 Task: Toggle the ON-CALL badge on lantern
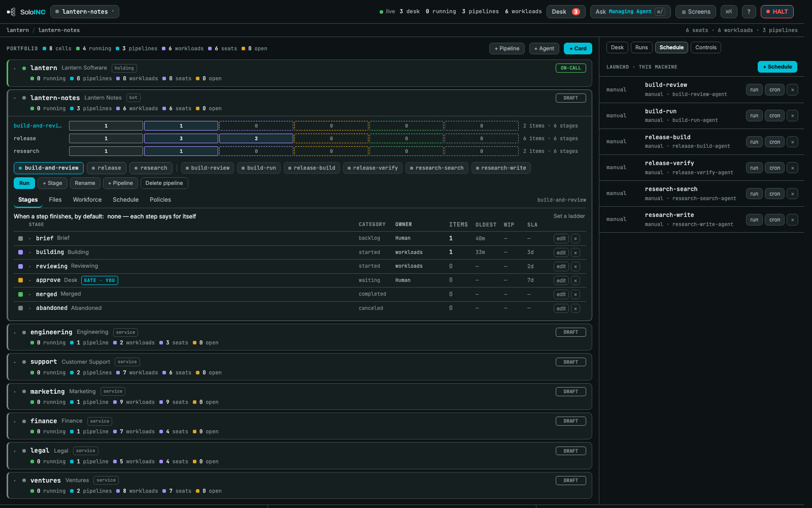(570, 68)
